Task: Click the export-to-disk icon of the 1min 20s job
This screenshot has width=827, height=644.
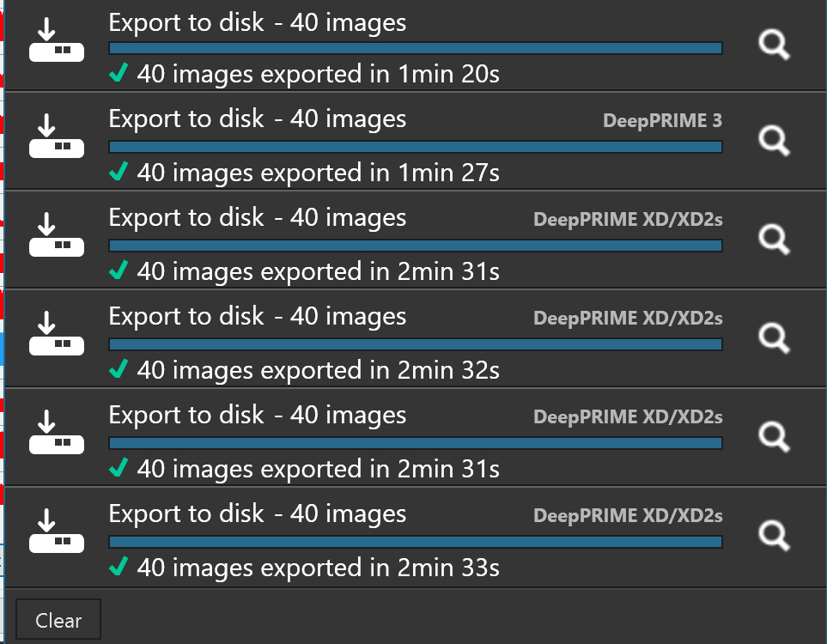Action: click(56, 42)
